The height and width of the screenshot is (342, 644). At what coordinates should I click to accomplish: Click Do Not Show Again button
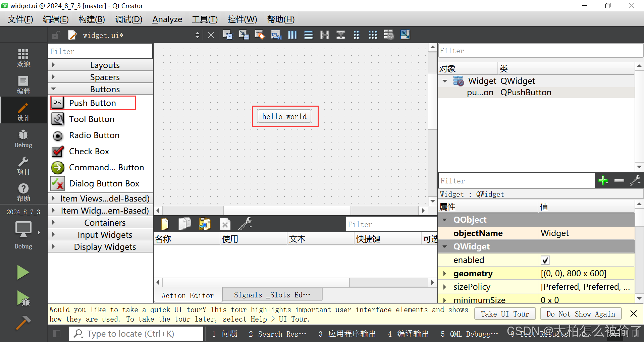point(581,314)
